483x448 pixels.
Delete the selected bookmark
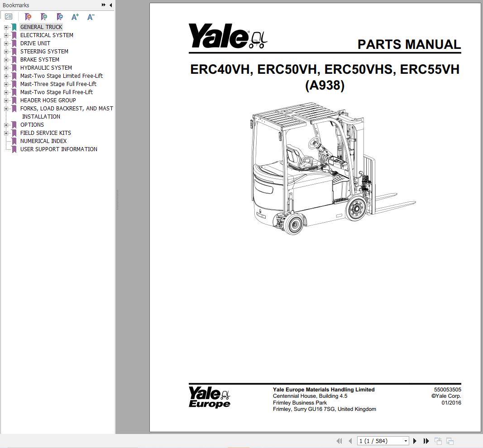pyautogui.click(x=28, y=16)
